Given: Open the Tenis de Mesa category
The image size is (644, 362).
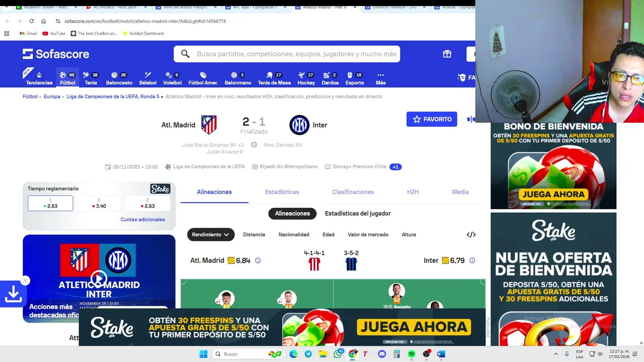Looking at the screenshot, I should tap(274, 78).
